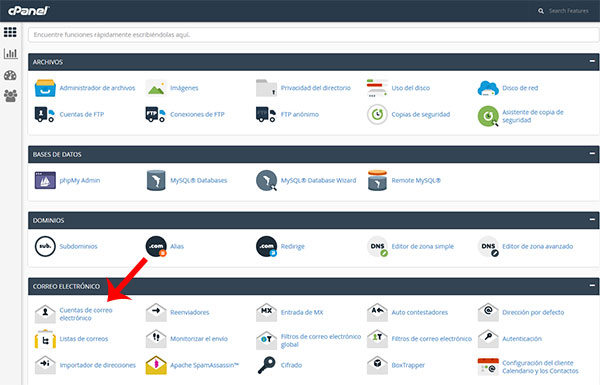Click the Imágenes icon
The image size is (600, 385).
click(156, 88)
